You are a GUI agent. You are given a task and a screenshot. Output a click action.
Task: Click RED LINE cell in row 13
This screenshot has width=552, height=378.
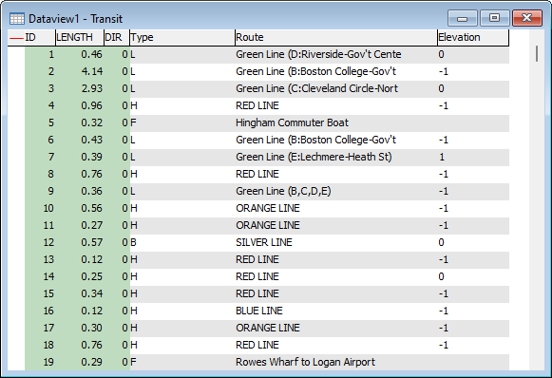336,259
